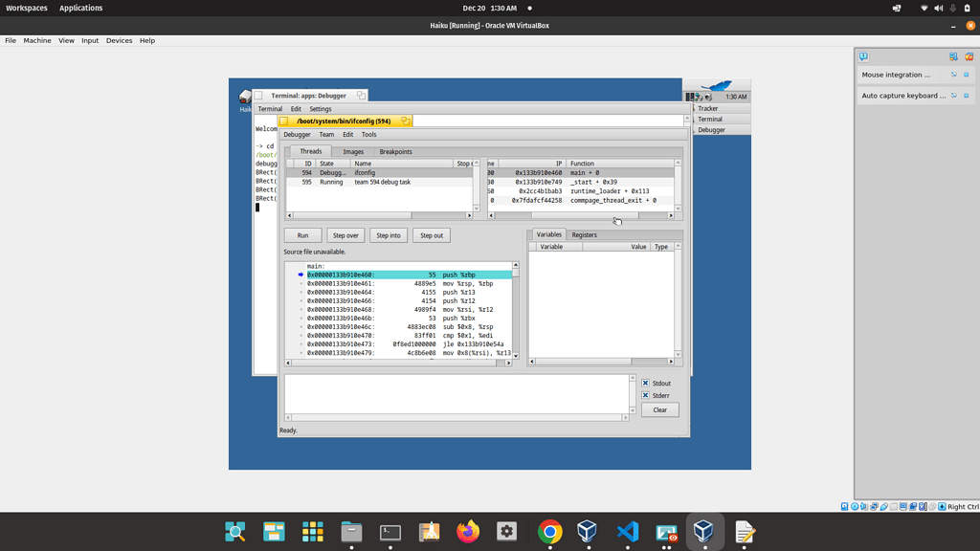Viewport: 980px width, 551px height.
Task: Click the Step over button
Action: point(345,235)
